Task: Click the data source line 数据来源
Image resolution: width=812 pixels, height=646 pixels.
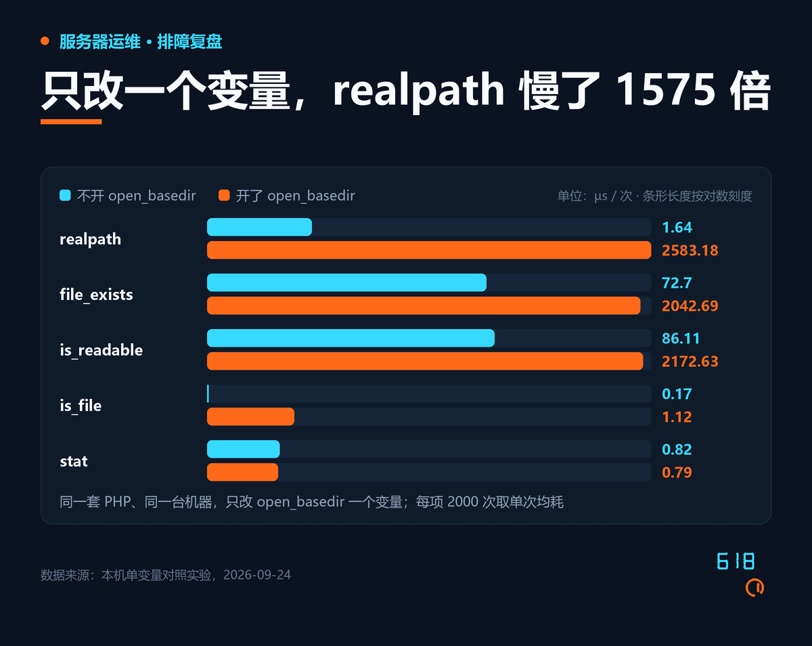Action: pos(166,575)
